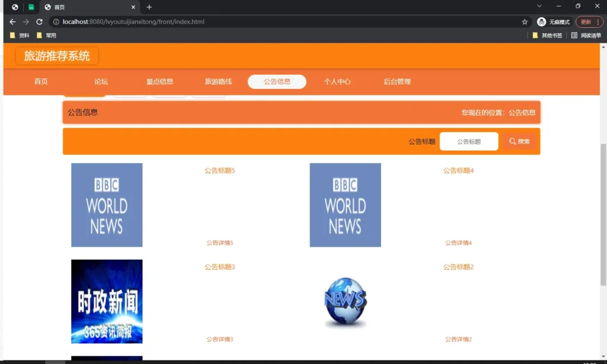Open the tab search chevron dropdown
The height and width of the screenshot is (364, 607).
pos(539,7)
